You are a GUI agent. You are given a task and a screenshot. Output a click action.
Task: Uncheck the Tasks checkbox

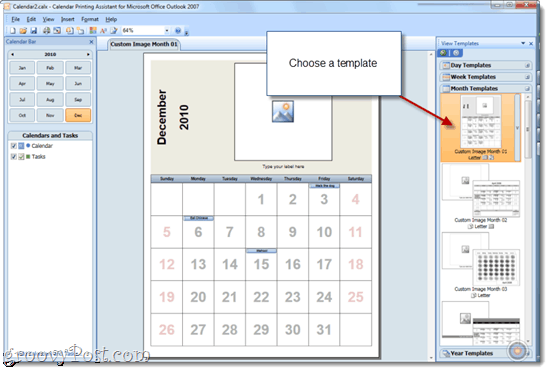tap(14, 157)
